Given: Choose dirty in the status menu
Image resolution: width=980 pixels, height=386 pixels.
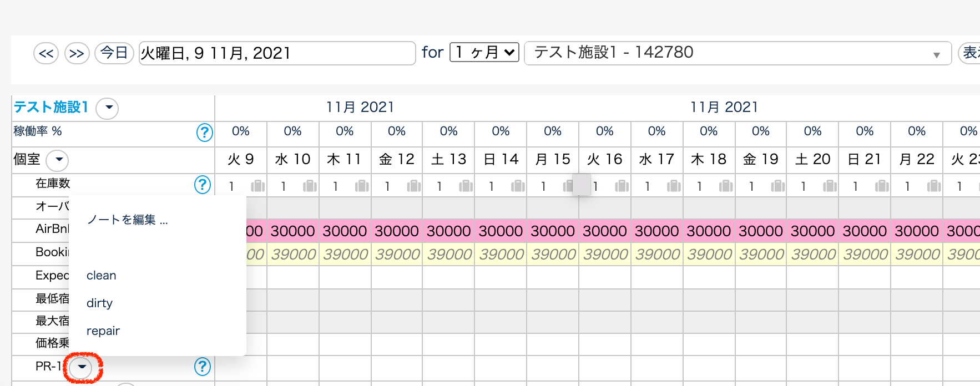Looking at the screenshot, I should click(100, 303).
